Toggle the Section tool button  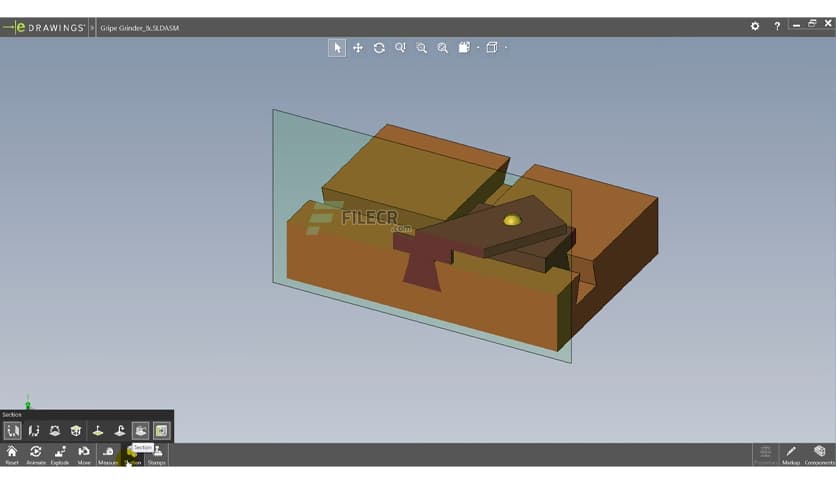132,456
